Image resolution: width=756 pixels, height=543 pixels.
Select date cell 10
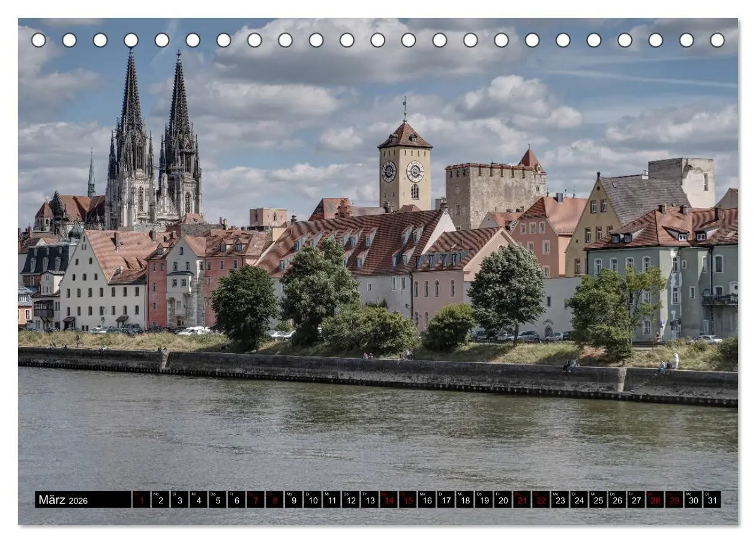[x=312, y=500]
